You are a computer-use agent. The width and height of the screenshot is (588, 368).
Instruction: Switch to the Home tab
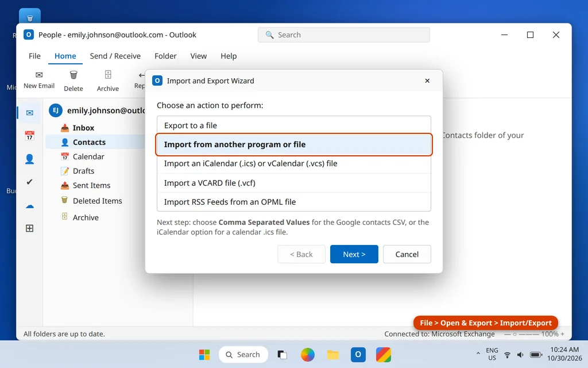coord(65,56)
